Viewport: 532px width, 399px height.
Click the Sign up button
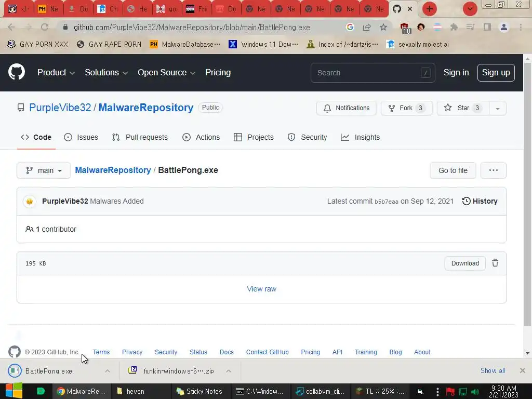(x=496, y=73)
